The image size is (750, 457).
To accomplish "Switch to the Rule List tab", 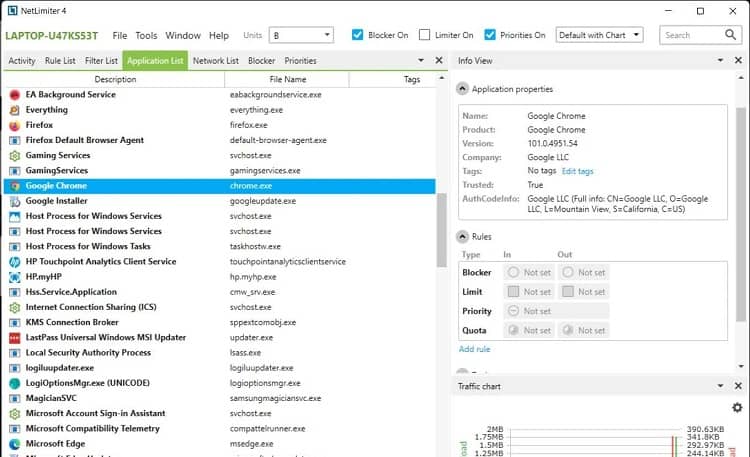I will (x=60, y=61).
